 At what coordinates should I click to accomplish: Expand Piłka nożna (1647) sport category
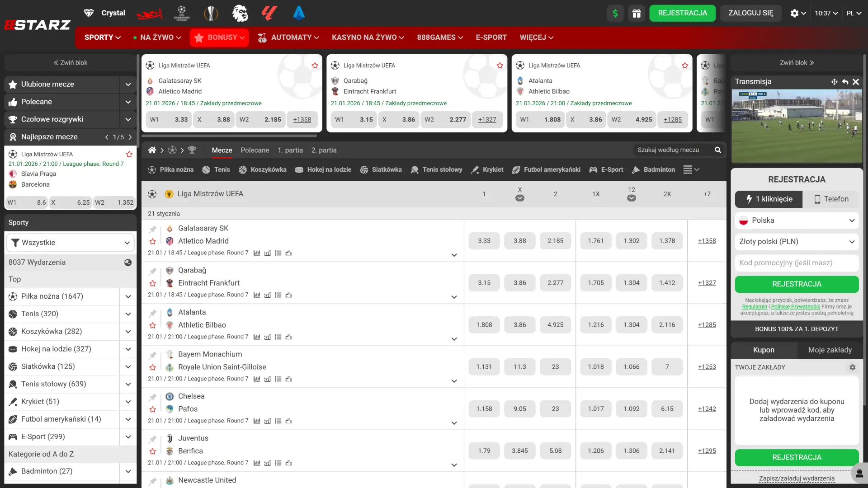[128, 296]
